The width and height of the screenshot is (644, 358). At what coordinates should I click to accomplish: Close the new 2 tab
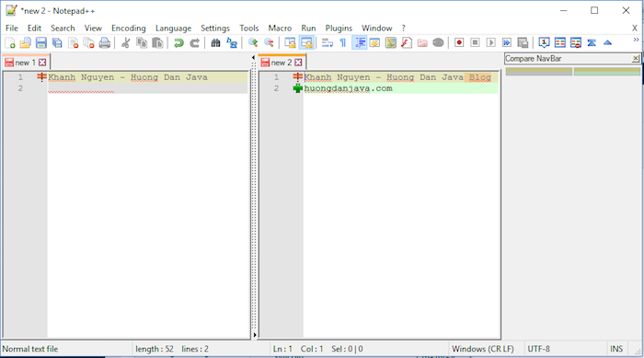coord(299,63)
